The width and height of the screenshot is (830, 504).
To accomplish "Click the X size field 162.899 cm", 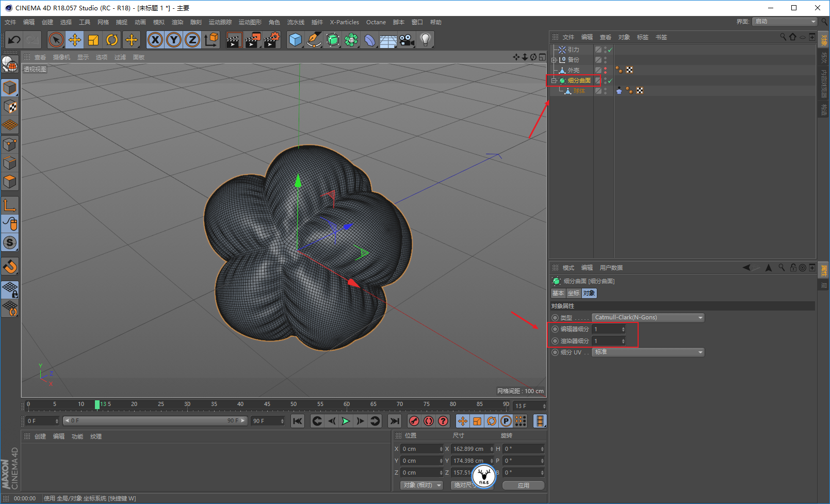I will pyautogui.click(x=472, y=449).
